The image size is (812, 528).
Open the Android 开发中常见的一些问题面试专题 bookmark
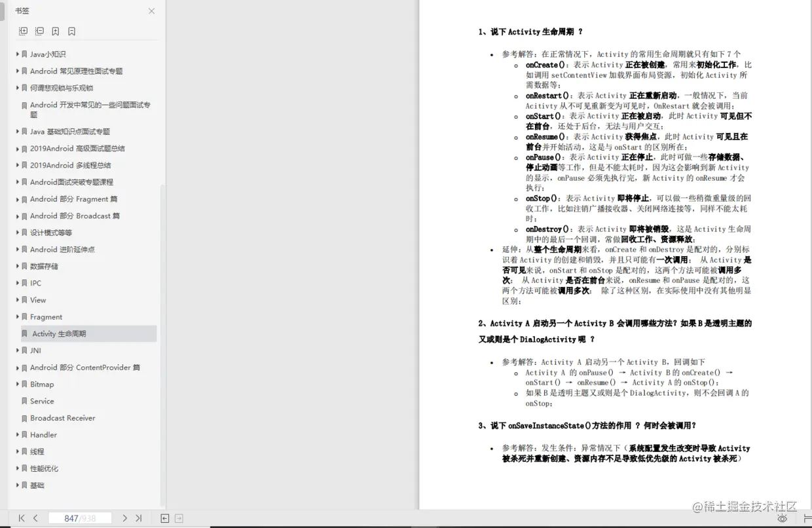[x=90, y=109]
